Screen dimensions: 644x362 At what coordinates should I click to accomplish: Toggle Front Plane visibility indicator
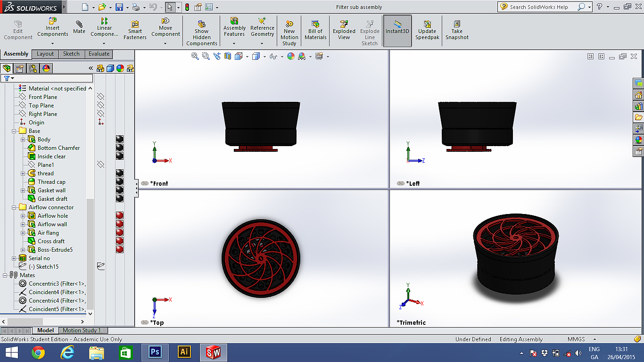(x=100, y=97)
